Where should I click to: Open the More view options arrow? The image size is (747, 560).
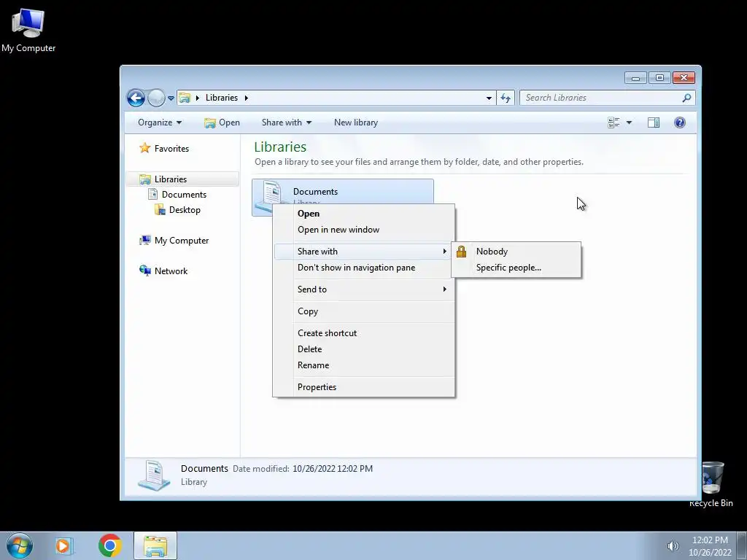click(x=629, y=122)
